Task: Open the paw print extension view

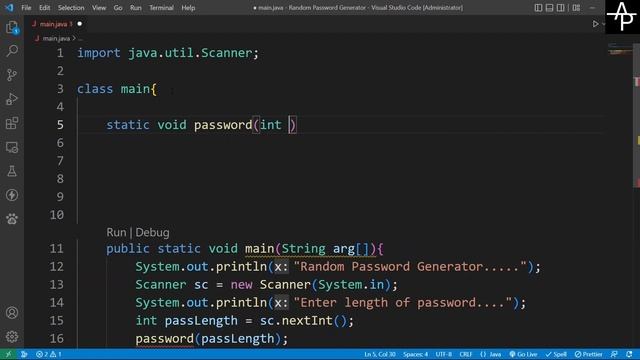Action: pyautogui.click(x=12, y=219)
